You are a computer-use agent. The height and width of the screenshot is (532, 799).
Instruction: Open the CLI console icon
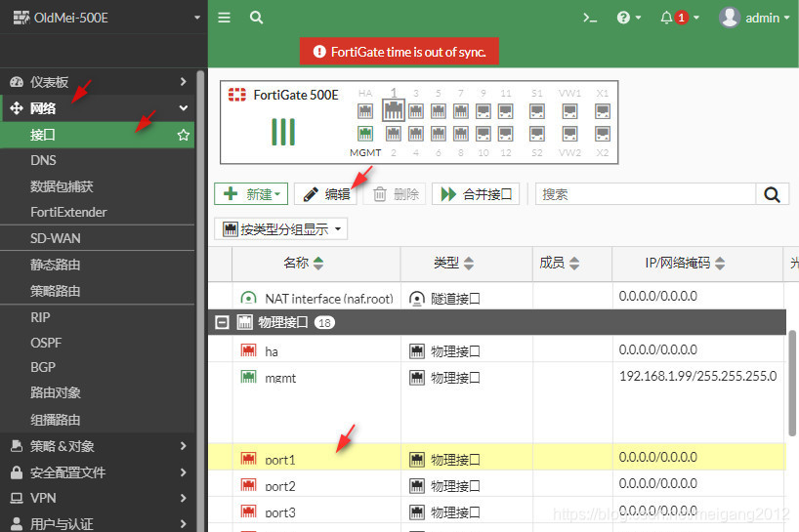(x=590, y=18)
